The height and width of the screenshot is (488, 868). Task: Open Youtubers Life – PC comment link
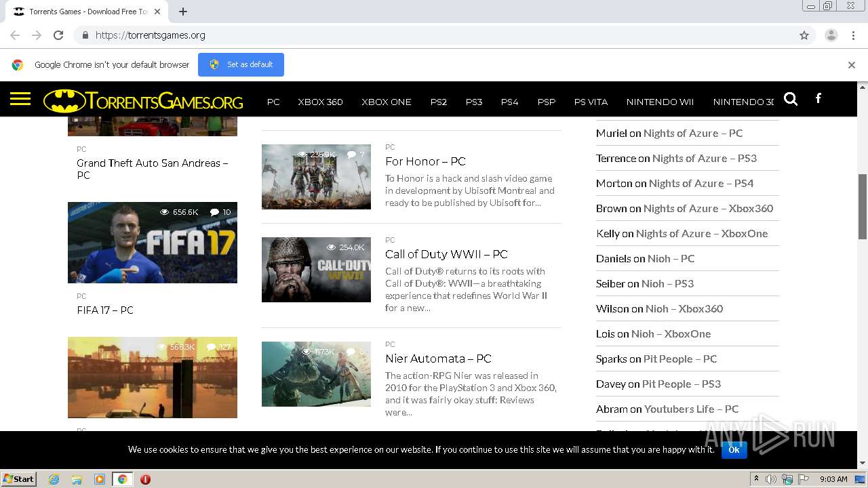click(x=692, y=409)
